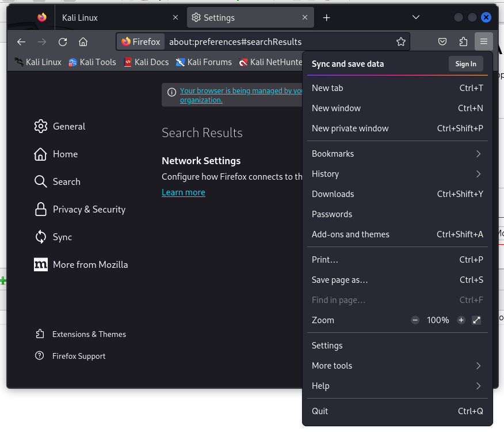
Task: Expand the History submenu
Action: coord(398,174)
